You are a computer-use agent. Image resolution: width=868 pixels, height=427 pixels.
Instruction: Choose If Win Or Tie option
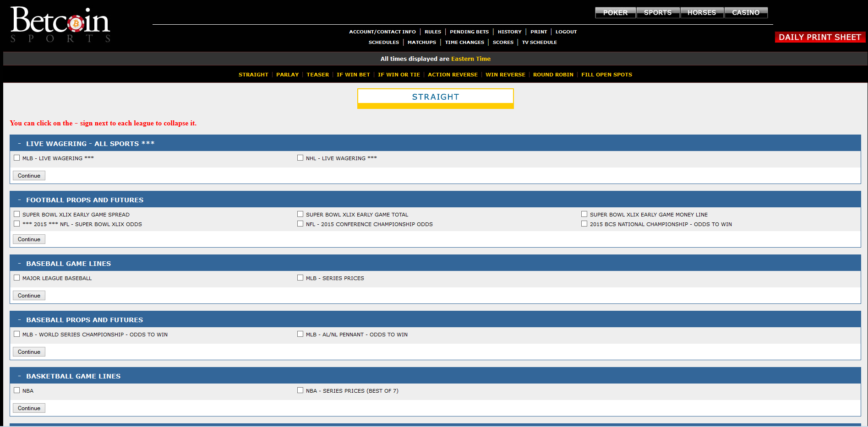pyautogui.click(x=399, y=75)
